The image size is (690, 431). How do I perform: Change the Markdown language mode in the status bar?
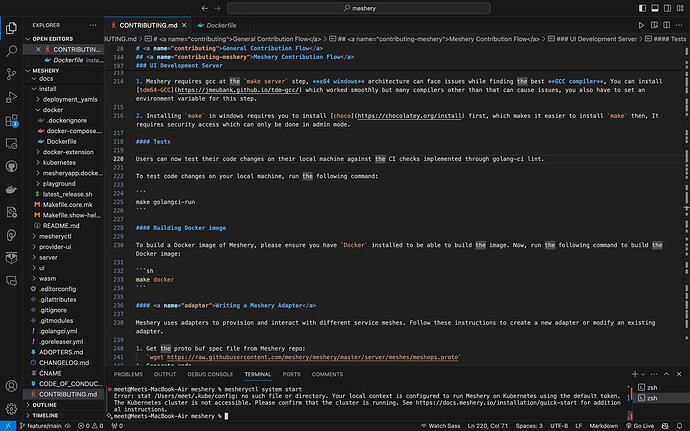click(603, 426)
